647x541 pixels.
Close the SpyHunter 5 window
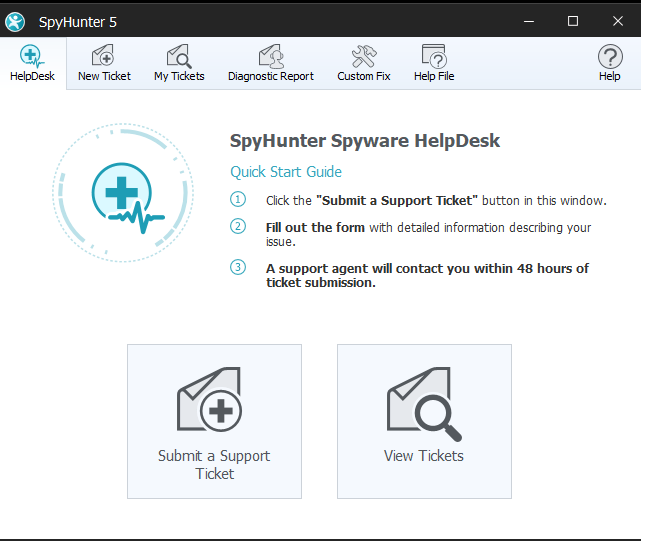pyautogui.click(x=619, y=21)
